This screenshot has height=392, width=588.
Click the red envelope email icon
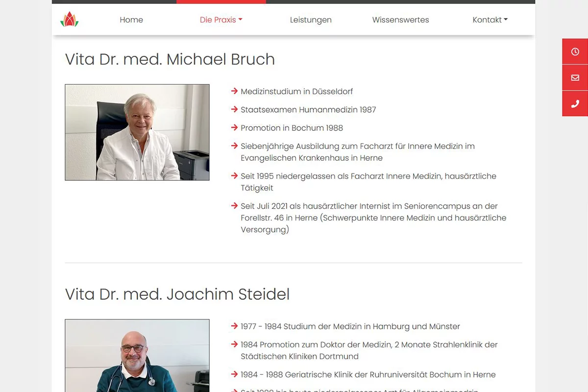pos(575,77)
